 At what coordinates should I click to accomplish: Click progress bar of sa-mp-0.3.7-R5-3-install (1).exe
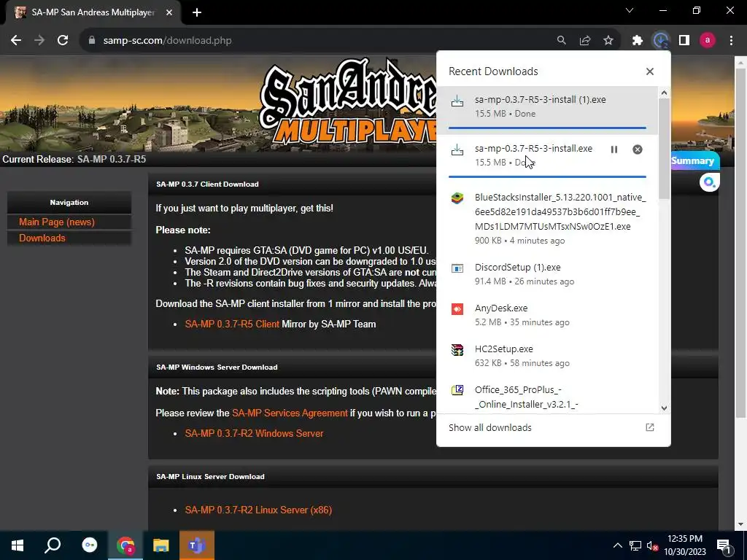point(547,128)
